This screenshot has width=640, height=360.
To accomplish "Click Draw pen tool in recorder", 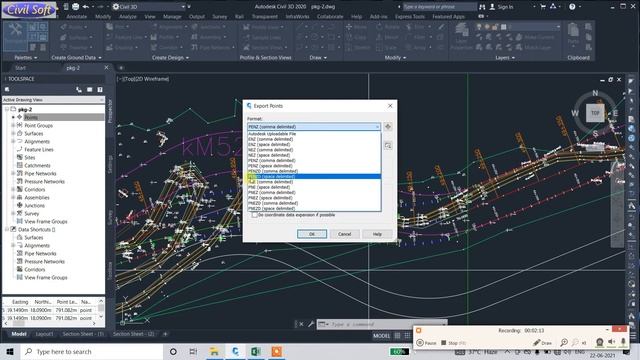I will pos(542,343).
